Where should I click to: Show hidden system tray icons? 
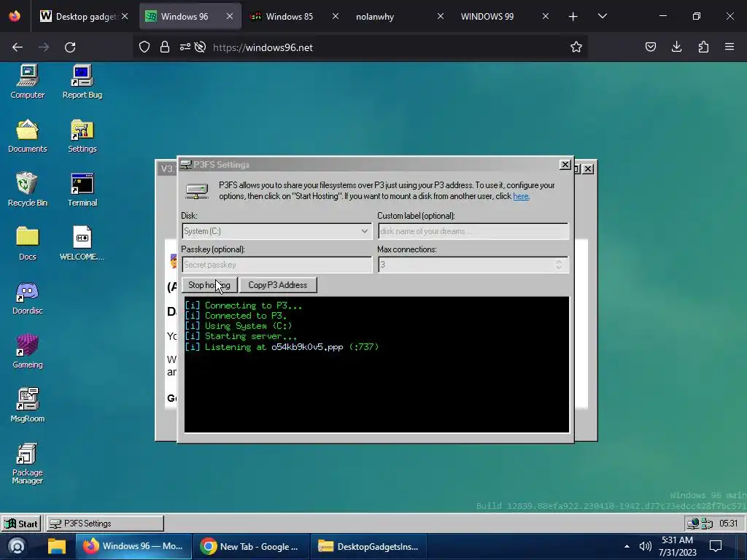point(627,546)
